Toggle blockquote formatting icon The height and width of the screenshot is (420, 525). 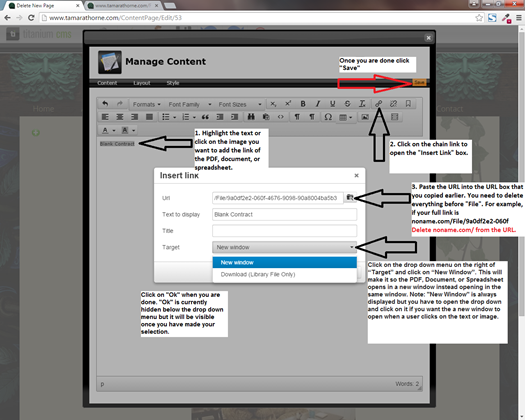tap(205, 117)
